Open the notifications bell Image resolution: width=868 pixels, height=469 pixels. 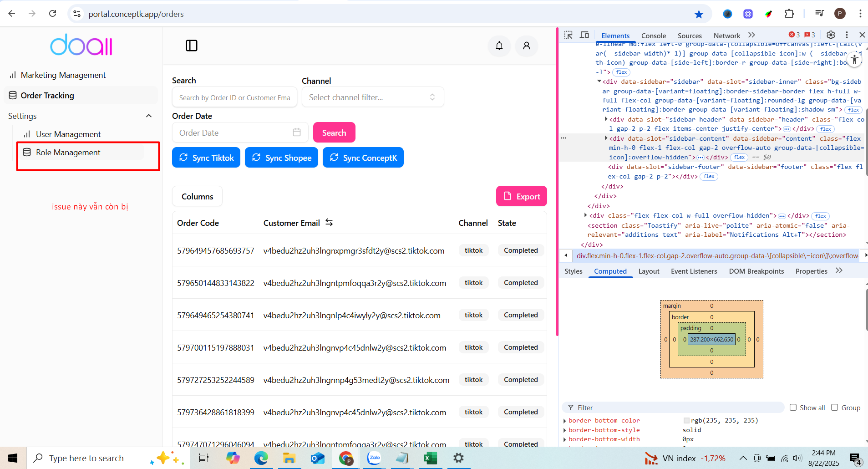[x=499, y=46]
